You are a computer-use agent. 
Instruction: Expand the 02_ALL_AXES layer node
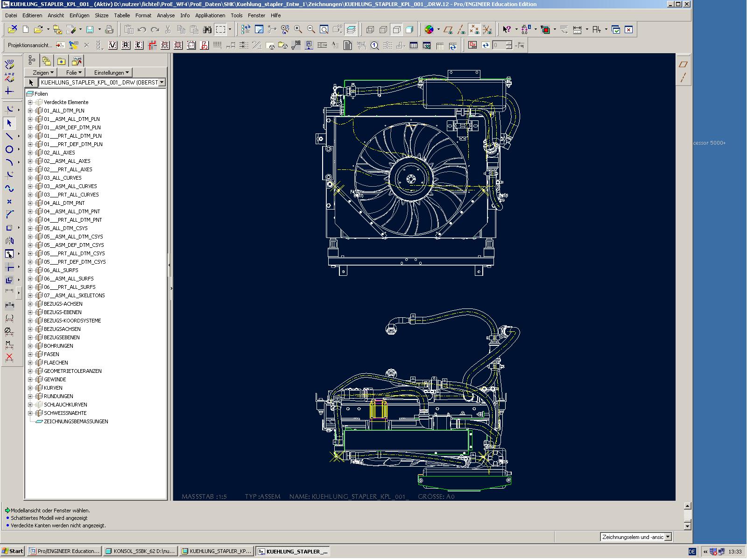tap(30, 153)
